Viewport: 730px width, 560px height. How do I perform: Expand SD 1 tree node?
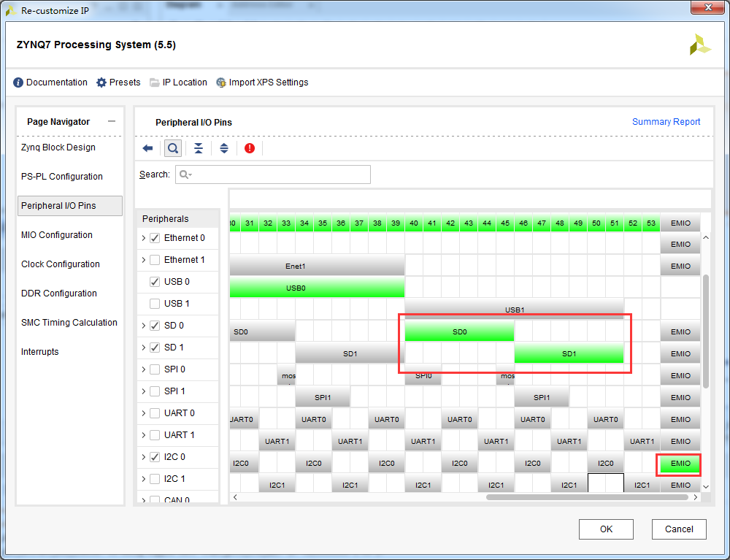point(143,348)
